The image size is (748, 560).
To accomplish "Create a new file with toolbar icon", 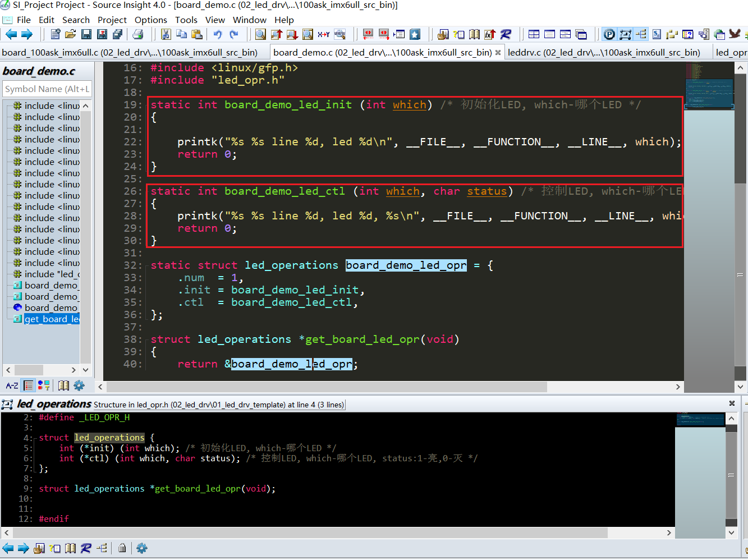I will click(55, 34).
